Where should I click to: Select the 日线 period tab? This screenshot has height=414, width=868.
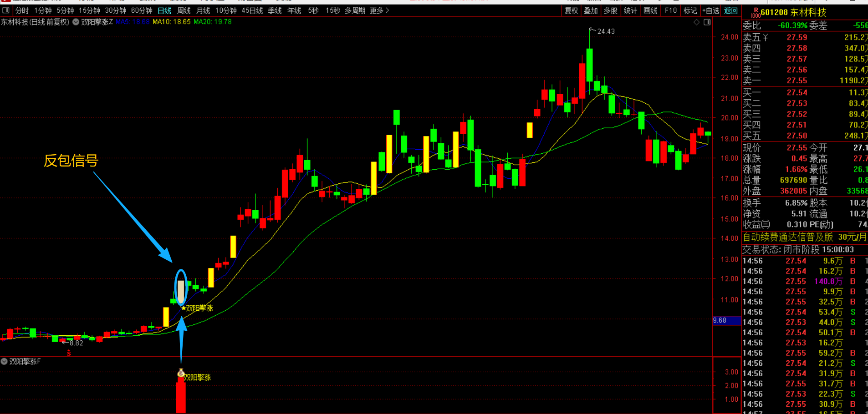(164, 10)
